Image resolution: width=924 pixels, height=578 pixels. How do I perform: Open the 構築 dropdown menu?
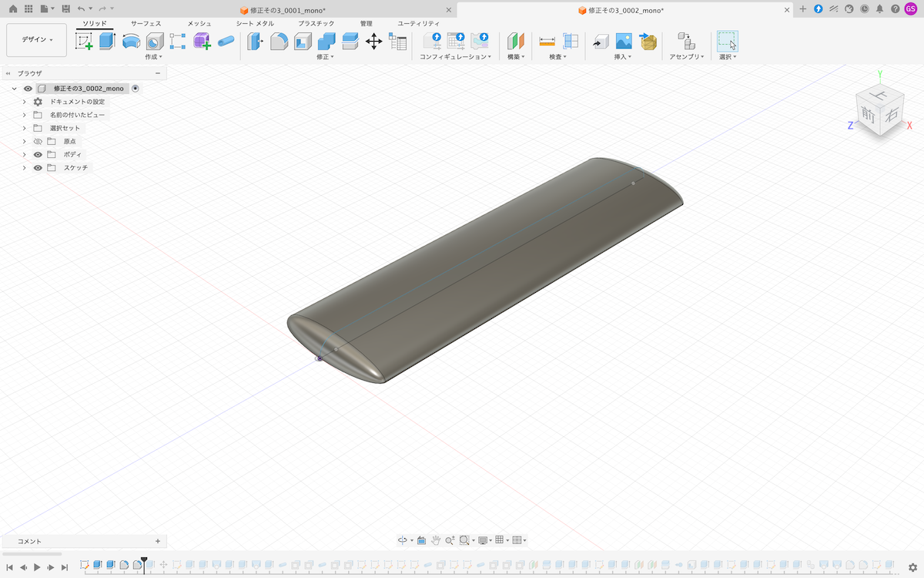pos(516,57)
